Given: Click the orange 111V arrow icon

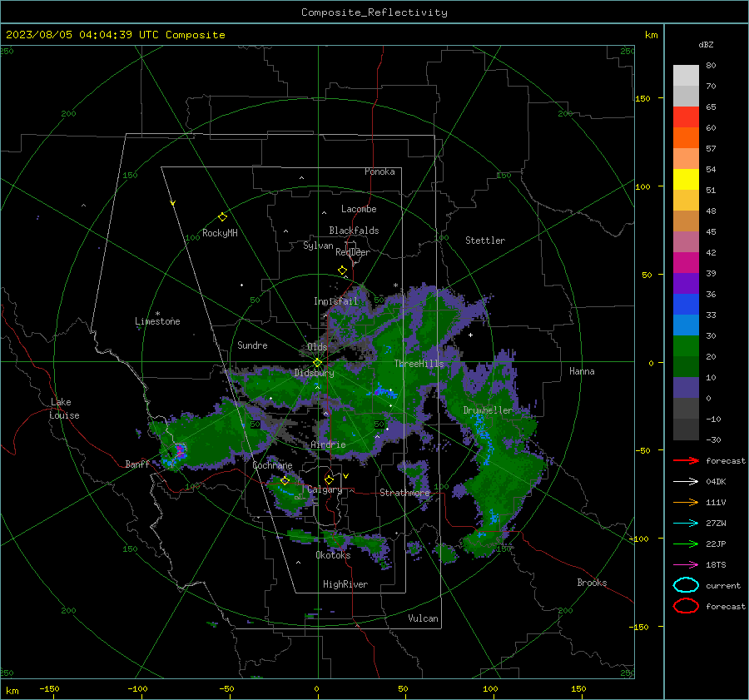Looking at the screenshot, I should (686, 502).
